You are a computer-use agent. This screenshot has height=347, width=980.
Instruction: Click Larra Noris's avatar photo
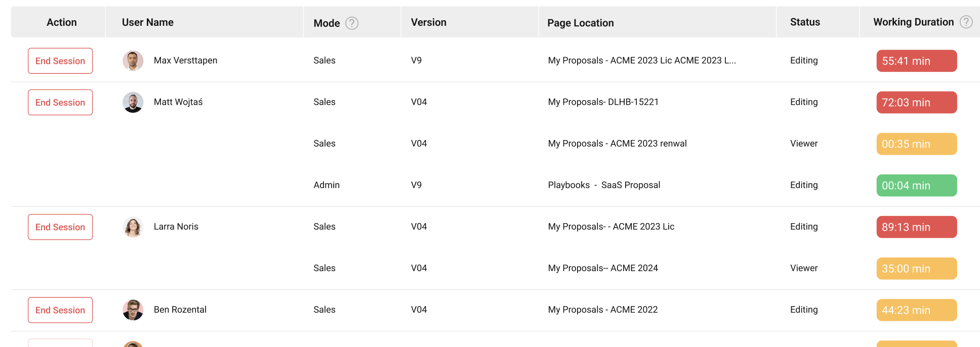(x=133, y=227)
